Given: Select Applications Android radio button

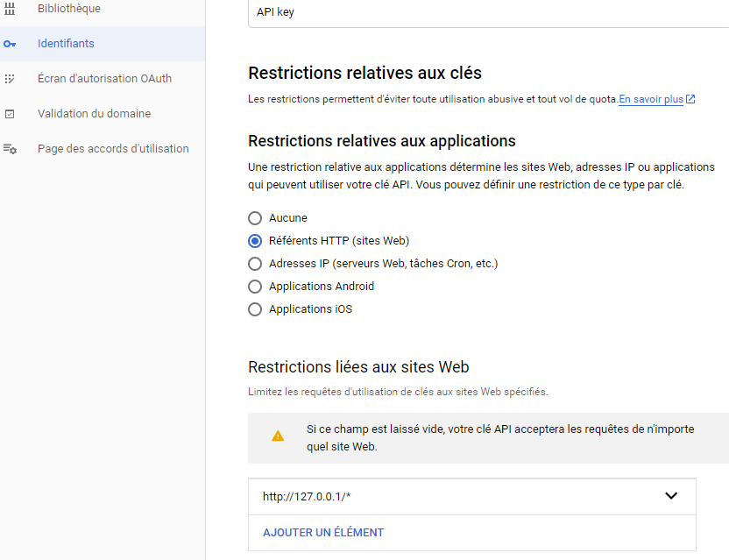Looking at the screenshot, I should click(255, 287).
